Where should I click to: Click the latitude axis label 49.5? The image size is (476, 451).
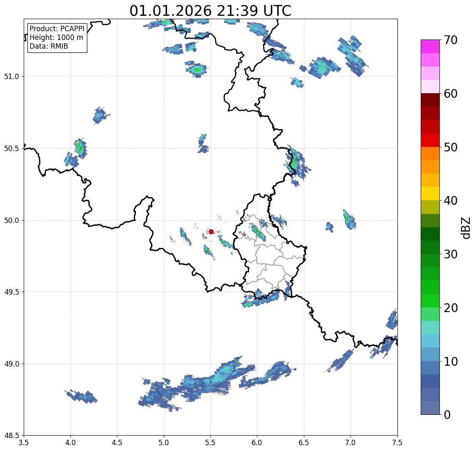(x=12, y=292)
